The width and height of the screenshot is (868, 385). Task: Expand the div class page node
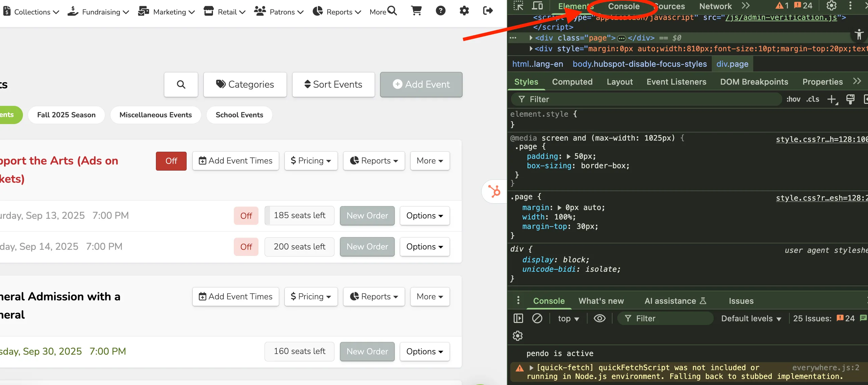pyautogui.click(x=531, y=38)
